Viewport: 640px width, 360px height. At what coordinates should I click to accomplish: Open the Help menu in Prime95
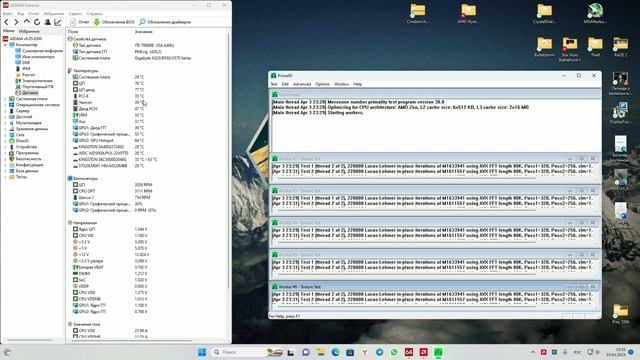(x=358, y=84)
